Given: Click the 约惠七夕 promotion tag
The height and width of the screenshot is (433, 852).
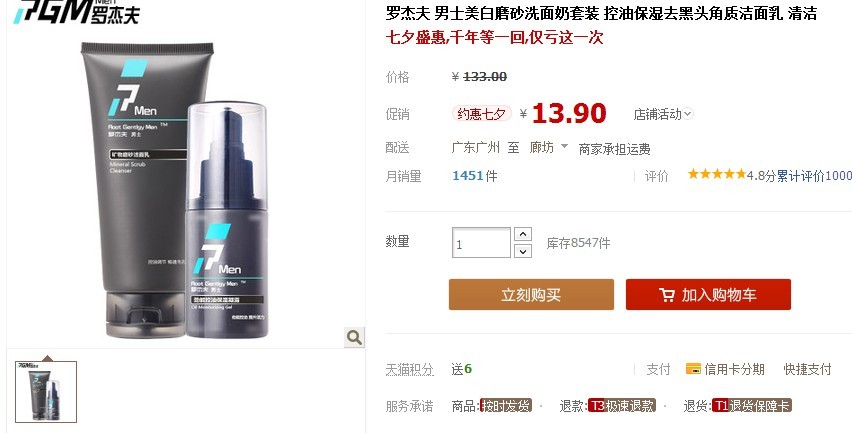Looking at the screenshot, I should click(481, 114).
